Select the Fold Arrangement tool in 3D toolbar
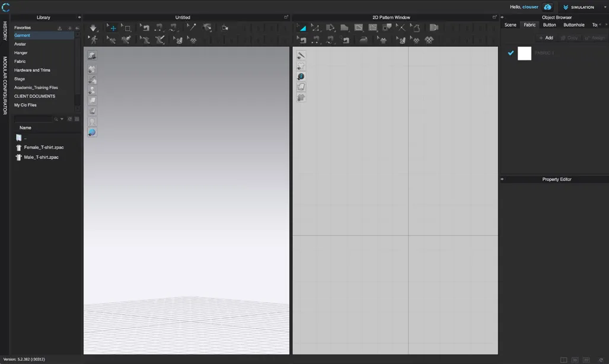609x364 pixels. (208, 28)
